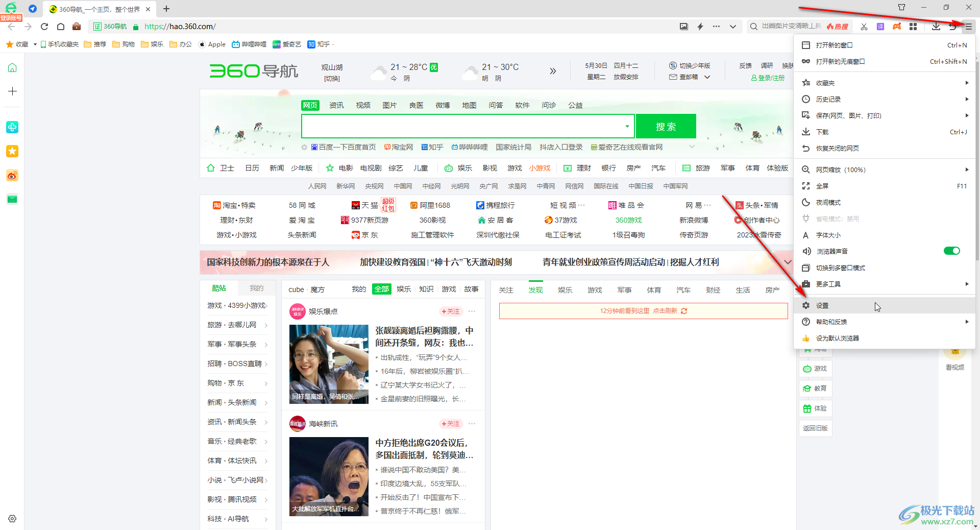The width and height of the screenshot is (980, 530).
Task: Click the browser download manager icon
Action: 936,27
